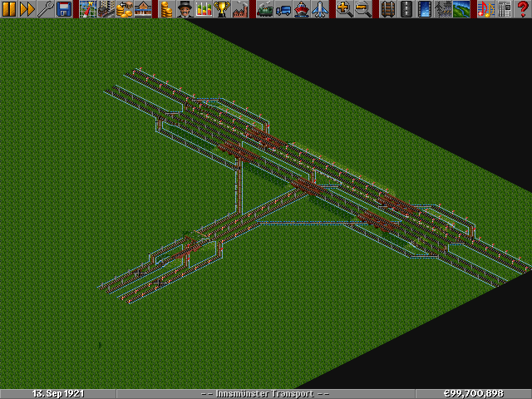Open the train list
Screen dimensions: 532x399
tap(264, 9)
